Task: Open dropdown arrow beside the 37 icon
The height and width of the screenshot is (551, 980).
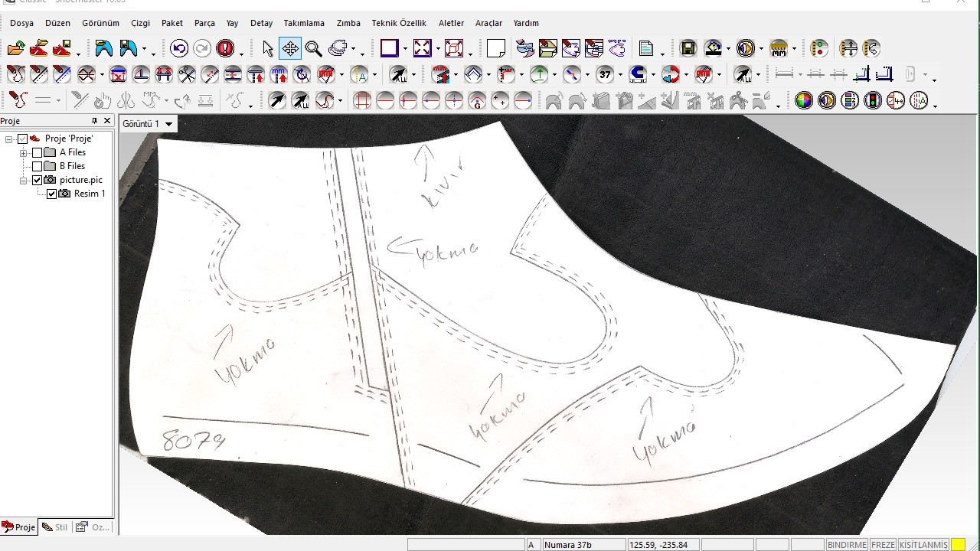Action: [619, 75]
